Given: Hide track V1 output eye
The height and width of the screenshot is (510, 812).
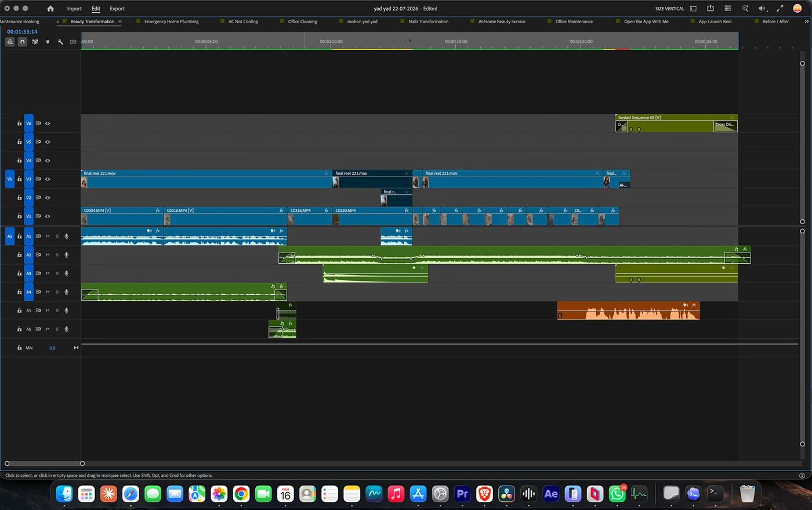Looking at the screenshot, I should coord(48,216).
